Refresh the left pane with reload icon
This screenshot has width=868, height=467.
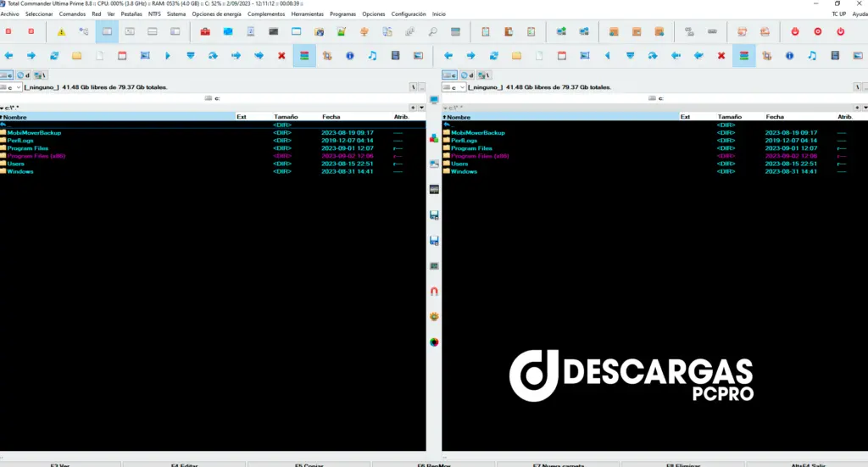coord(54,55)
